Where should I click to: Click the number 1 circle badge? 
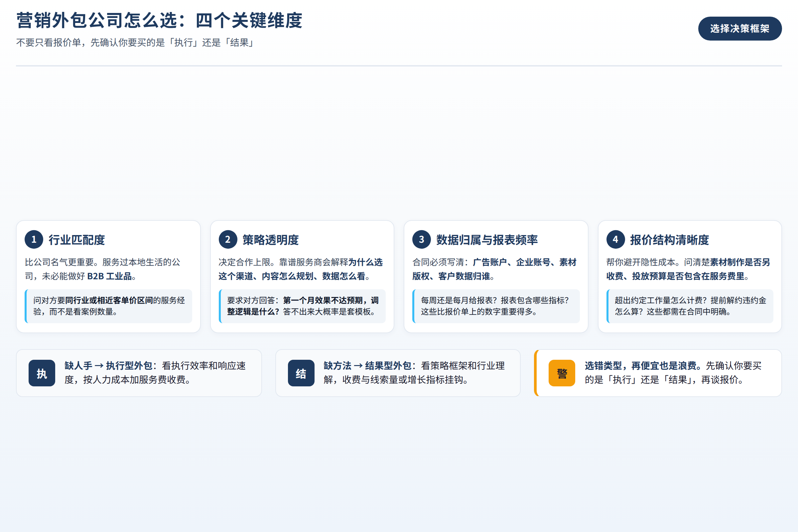click(x=34, y=239)
